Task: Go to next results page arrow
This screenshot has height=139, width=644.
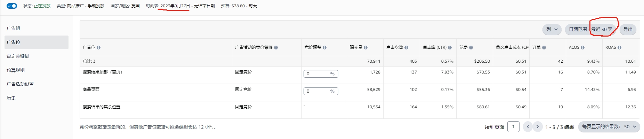Action: [x=538, y=127]
